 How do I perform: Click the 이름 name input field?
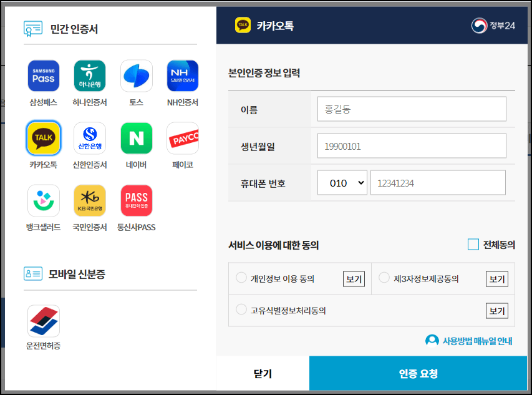point(411,109)
